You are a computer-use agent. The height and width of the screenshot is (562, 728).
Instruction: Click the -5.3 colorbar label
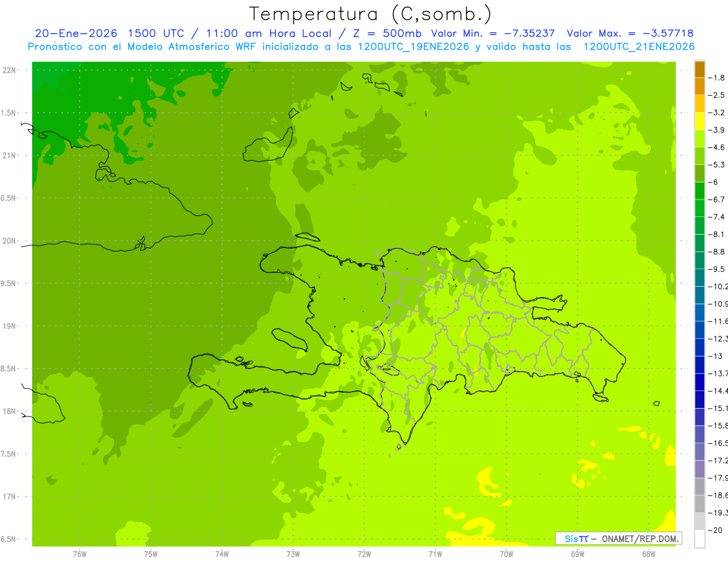[716, 165]
